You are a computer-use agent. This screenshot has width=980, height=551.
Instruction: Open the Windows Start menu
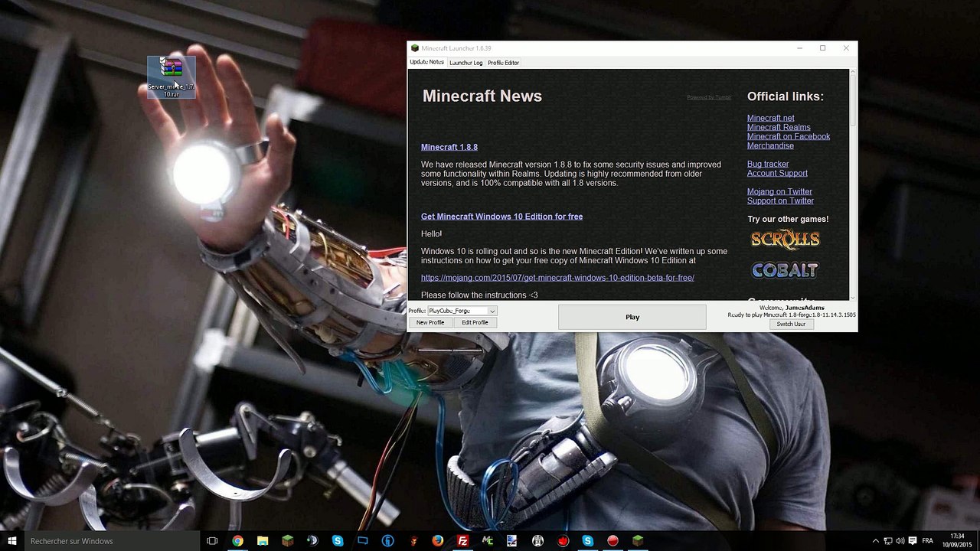pyautogui.click(x=11, y=541)
